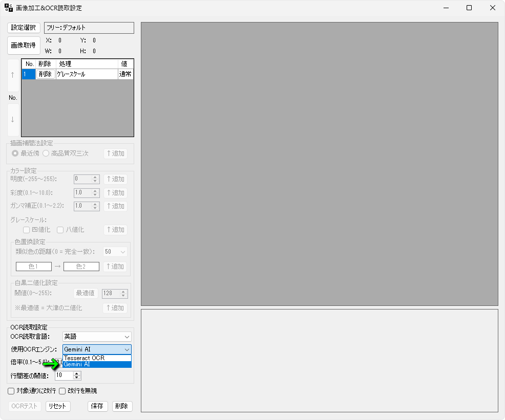Click the bottom 削除 button beside 保存
The height and width of the screenshot is (420, 505).
coord(122,406)
